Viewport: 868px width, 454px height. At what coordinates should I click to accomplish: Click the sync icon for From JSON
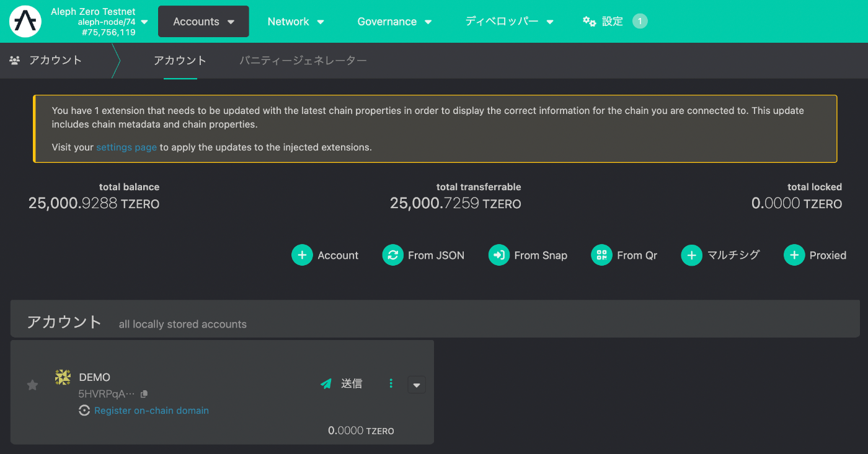pyautogui.click(x=392, y=255)
